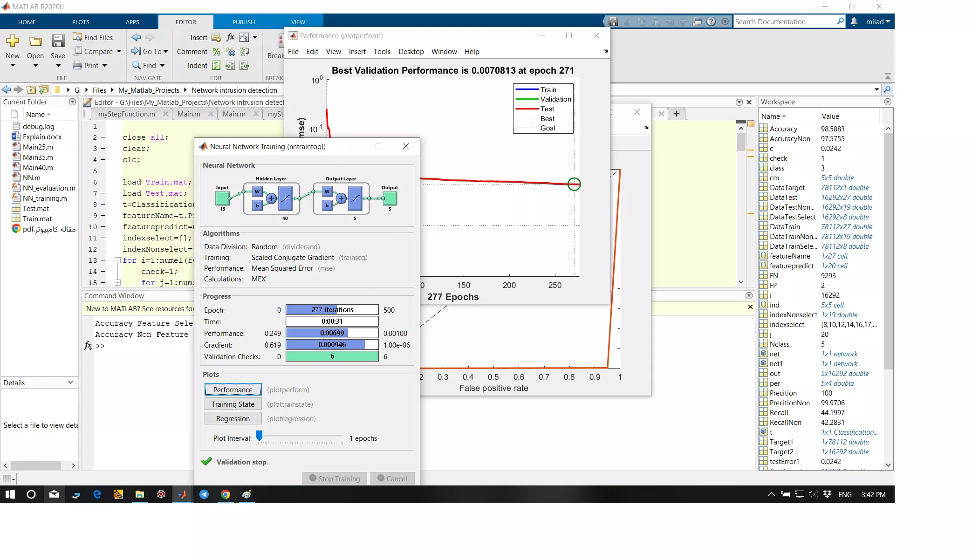Click the Comment percent icon
This screenshot has height=560, width=972.
pos(216,51)
